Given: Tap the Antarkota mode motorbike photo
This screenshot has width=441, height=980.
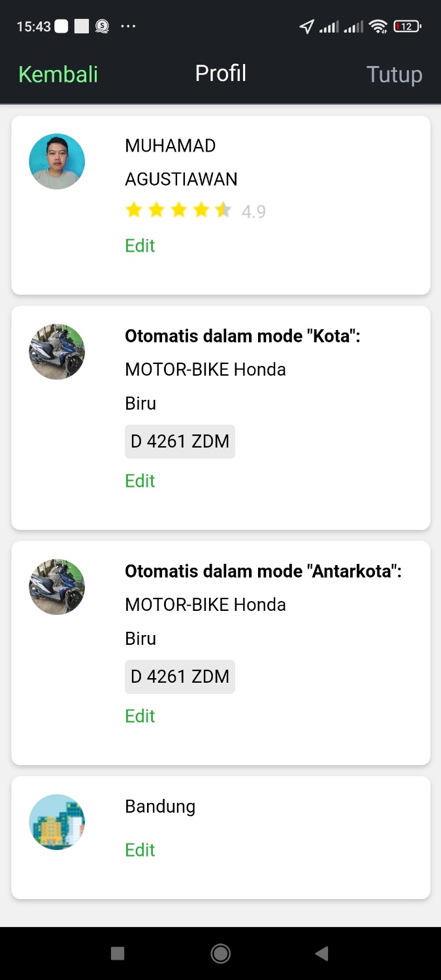Looking at the screenshot, I should tap(57, 587).
